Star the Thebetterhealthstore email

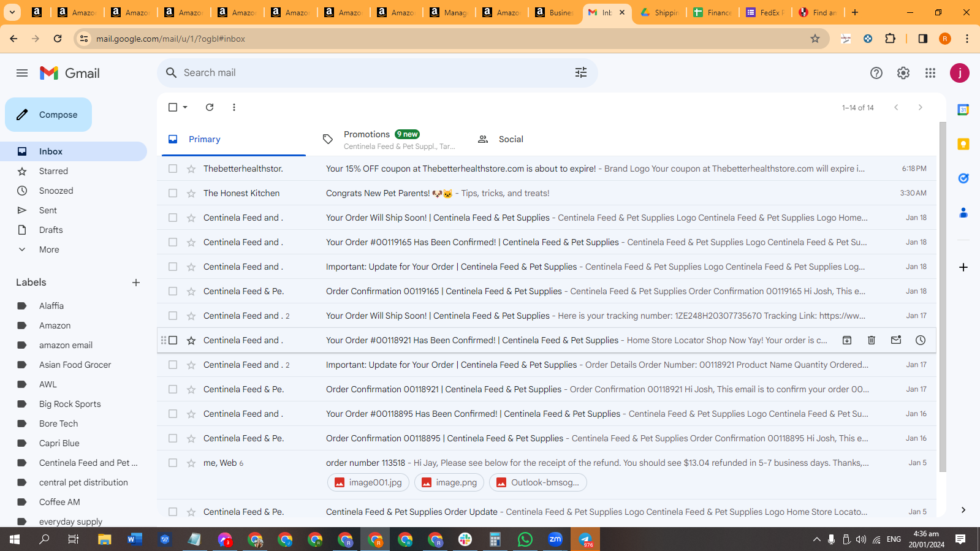191,169
